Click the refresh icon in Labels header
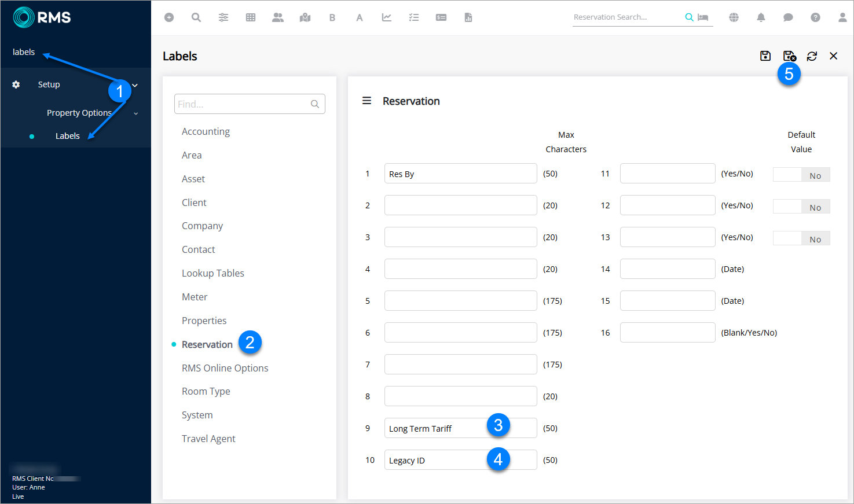The width and height of the screenshot is (854, 504). pyautogui.click(x=812, y=56)
